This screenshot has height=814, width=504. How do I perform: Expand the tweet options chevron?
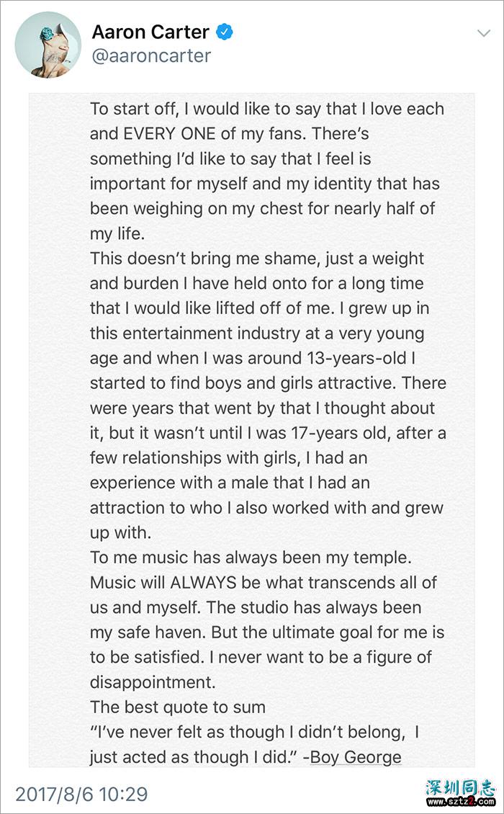pos(483,33)
